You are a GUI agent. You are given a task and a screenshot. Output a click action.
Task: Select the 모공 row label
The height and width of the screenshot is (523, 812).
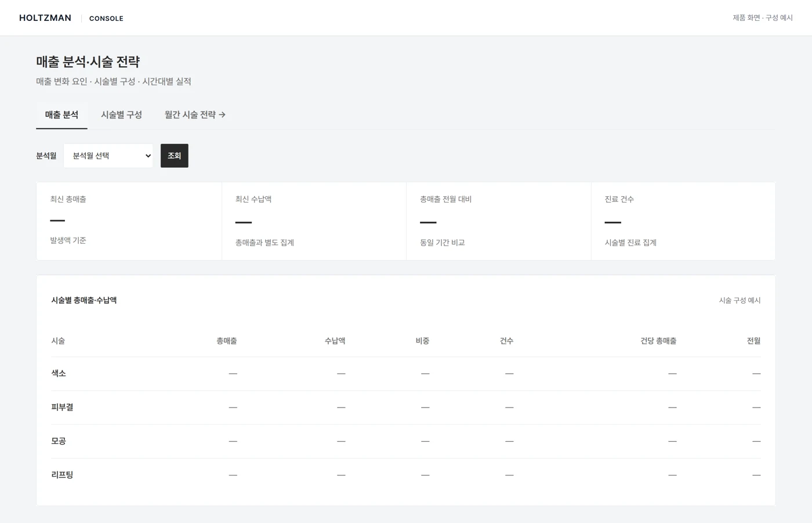click(59, 441)
